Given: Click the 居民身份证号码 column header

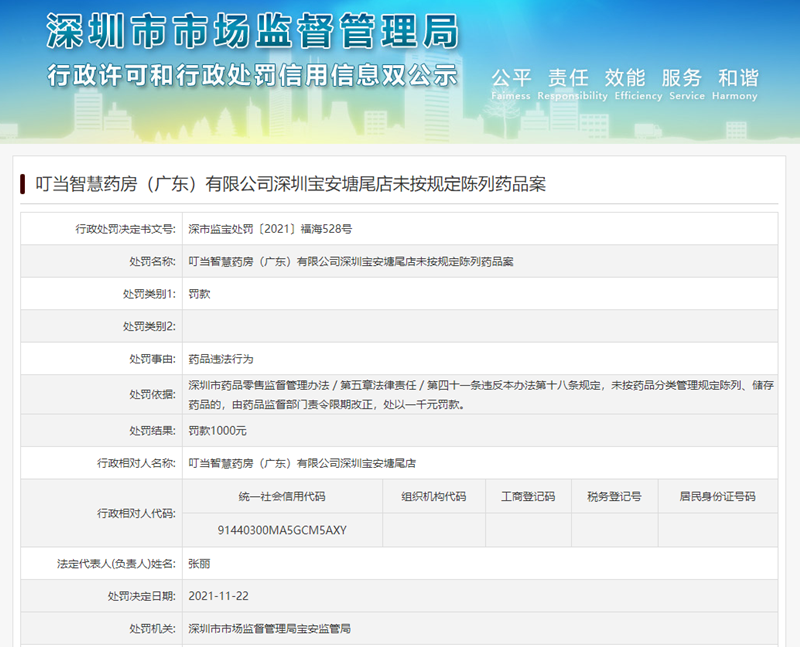Looking at the screenshot, I should 717,496.
